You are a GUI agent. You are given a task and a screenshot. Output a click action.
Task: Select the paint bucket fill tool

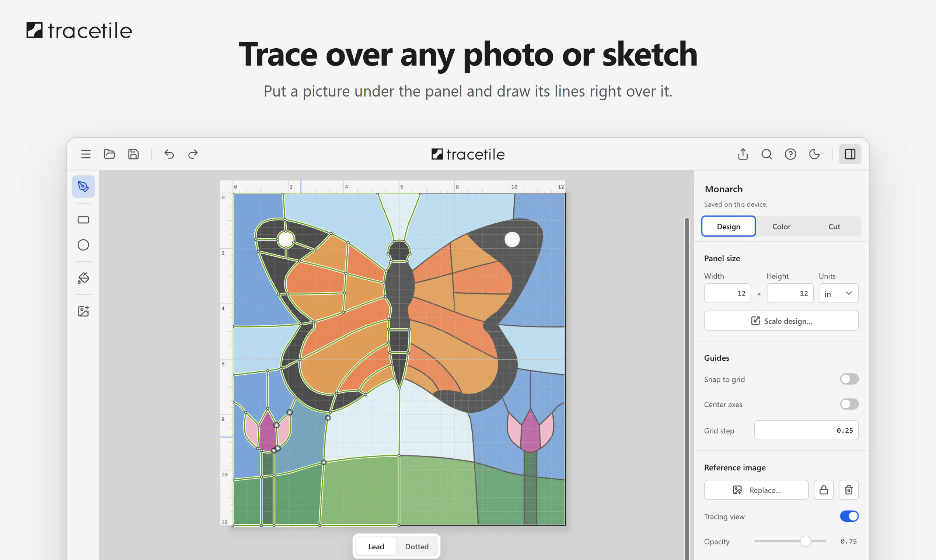click(83, 278)
